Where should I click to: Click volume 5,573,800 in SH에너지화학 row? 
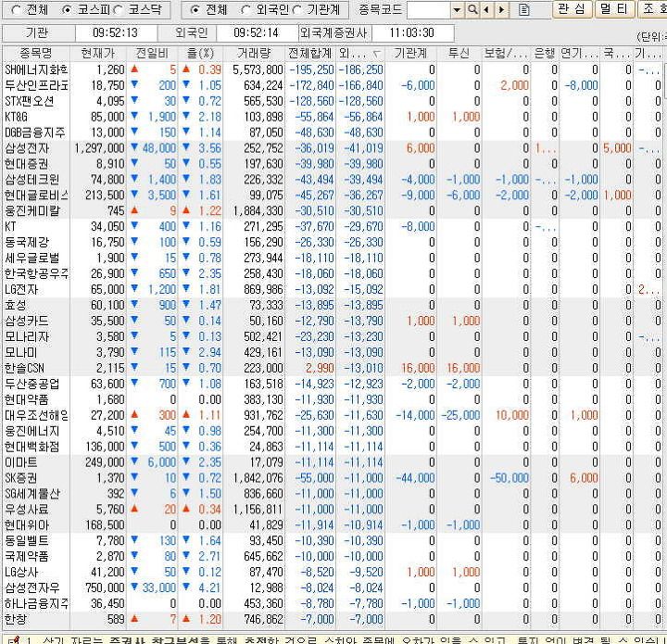(258, 69)
